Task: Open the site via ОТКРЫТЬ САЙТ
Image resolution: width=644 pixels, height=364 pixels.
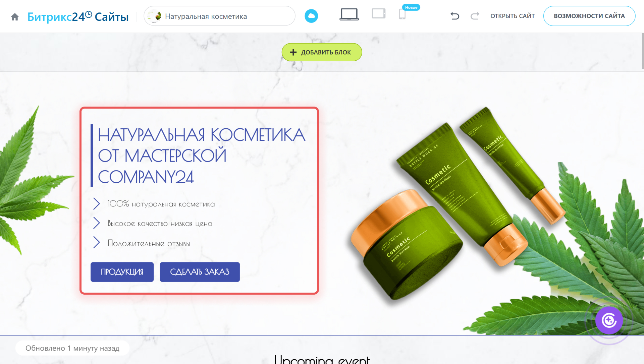Action: (x=513, y=16)
